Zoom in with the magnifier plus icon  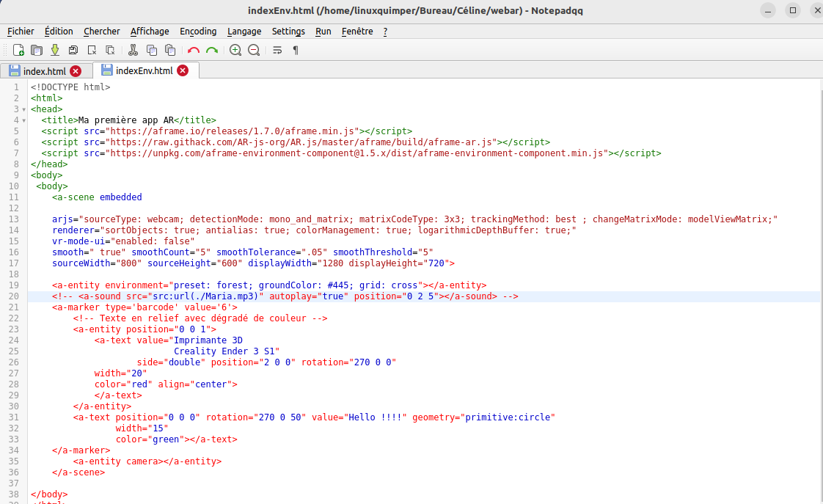pyautogui.click(x=235, y=51)
